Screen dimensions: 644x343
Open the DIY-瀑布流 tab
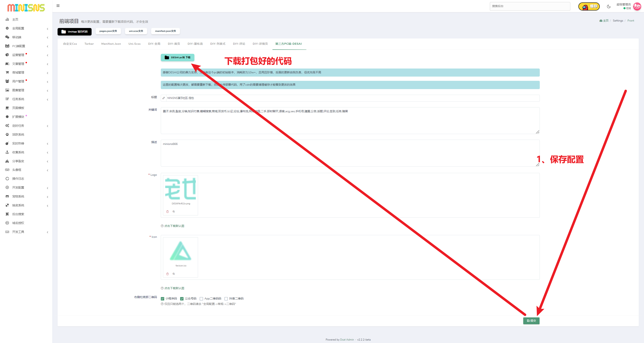tap(195, 44)
